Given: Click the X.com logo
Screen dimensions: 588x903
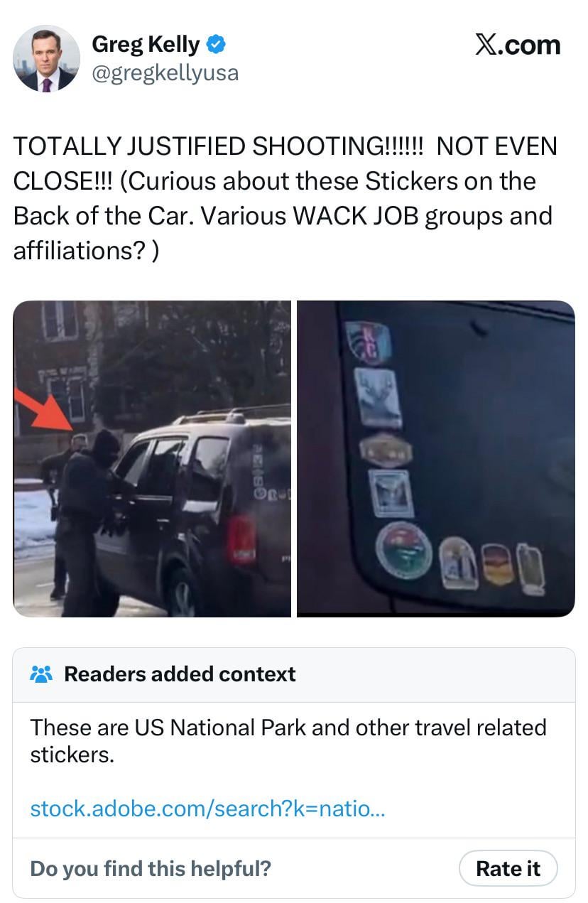Looking at the screenshot, I should click(518, 45).
